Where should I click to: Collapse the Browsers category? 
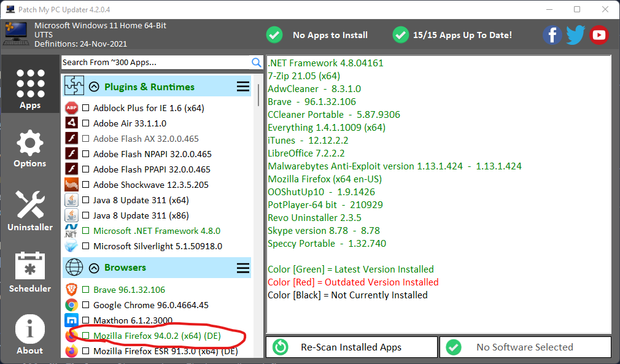pyautogui.click(x=94, y=268)
